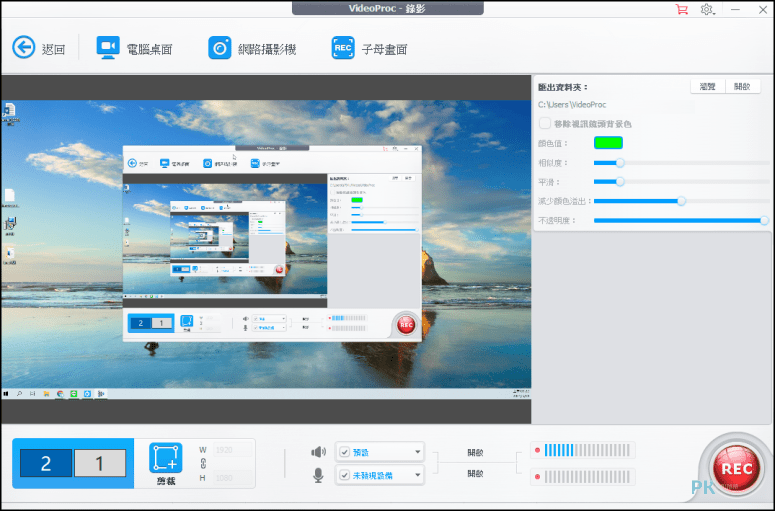Click the C:\Users\VideoProc output path
775x511 pixels.
point(572,105)
